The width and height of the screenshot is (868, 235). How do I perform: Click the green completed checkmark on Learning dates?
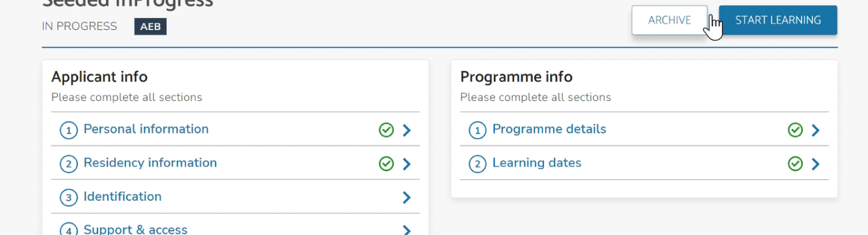[795, 164]
